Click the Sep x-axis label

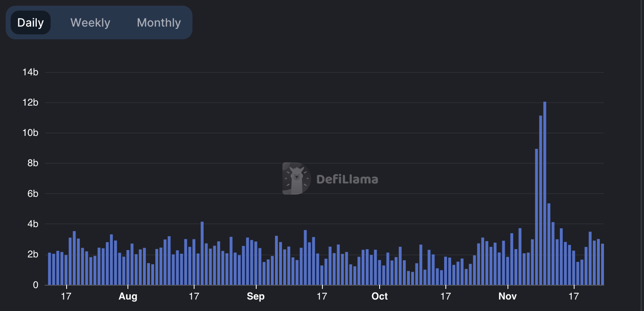(x=256, y=296)
